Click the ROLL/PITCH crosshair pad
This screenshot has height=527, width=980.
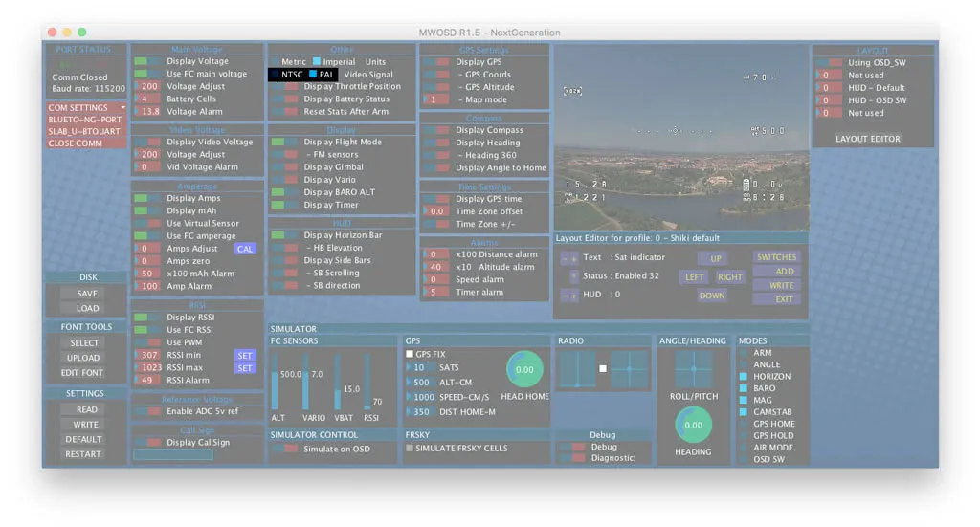click(693, 369)
